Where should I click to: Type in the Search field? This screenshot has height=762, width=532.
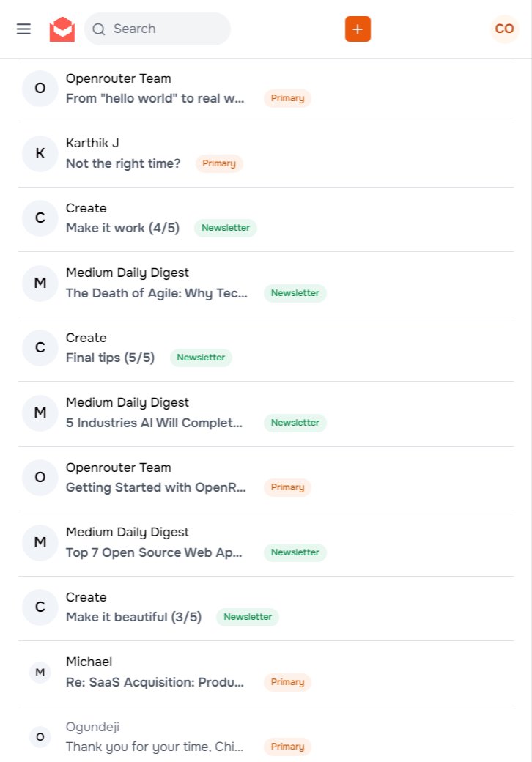(165, 29)
